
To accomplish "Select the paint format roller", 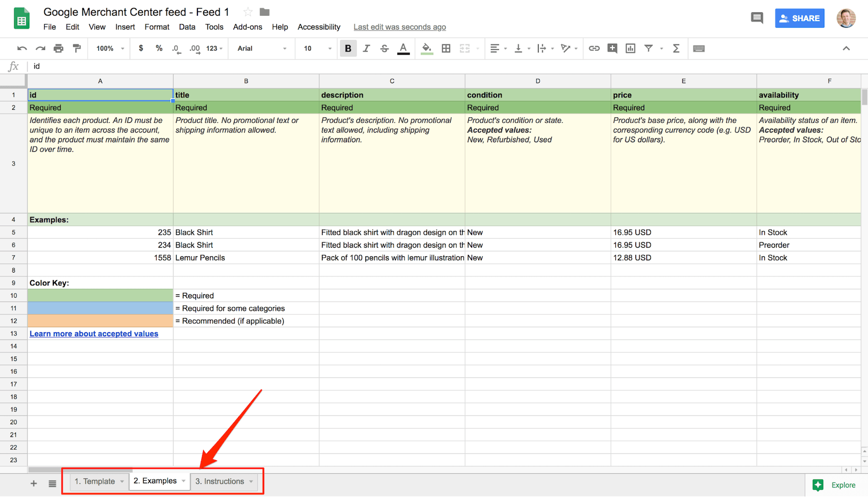I will click(x=77, y=49).
